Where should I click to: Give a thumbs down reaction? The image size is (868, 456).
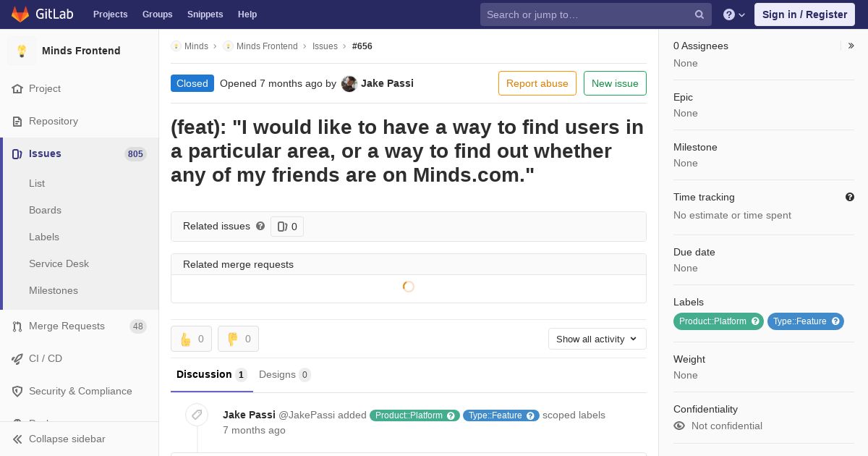(238, 339)
